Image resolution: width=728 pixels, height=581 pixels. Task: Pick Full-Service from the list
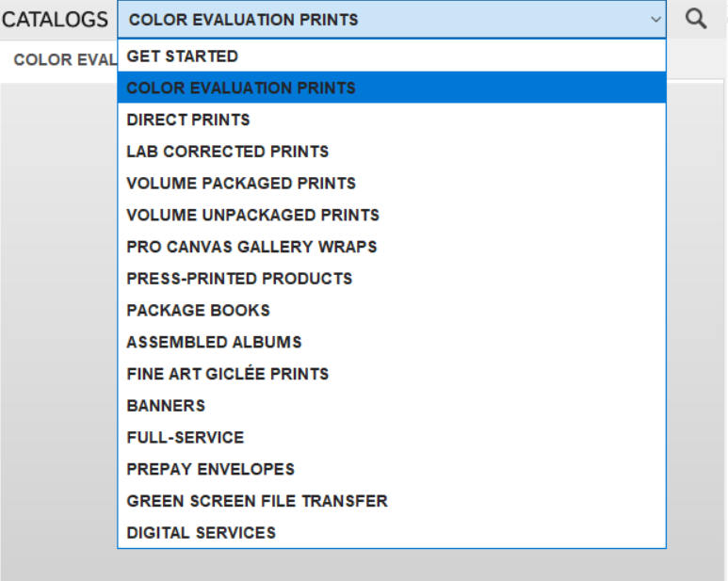pyautogui.click(x=186, y=438)
